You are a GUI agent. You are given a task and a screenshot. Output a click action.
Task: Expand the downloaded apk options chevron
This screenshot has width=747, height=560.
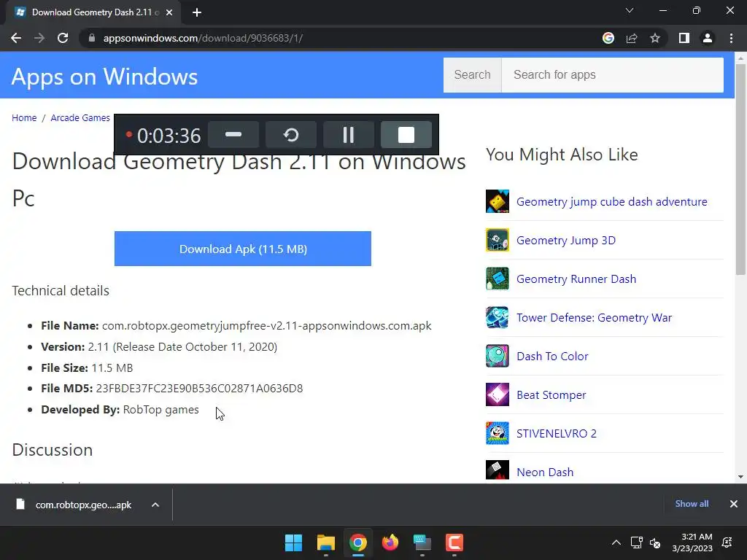(155, 505)
